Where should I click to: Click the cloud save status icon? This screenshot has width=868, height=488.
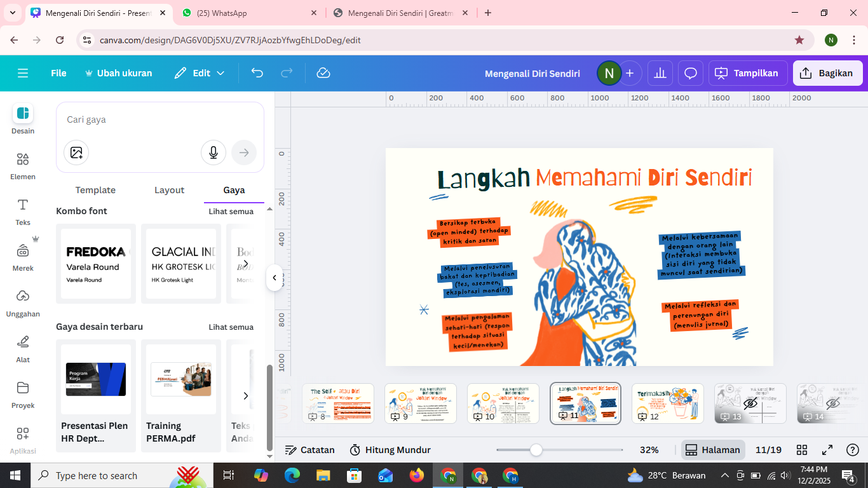pyautogui.click(x=323, y=73)
